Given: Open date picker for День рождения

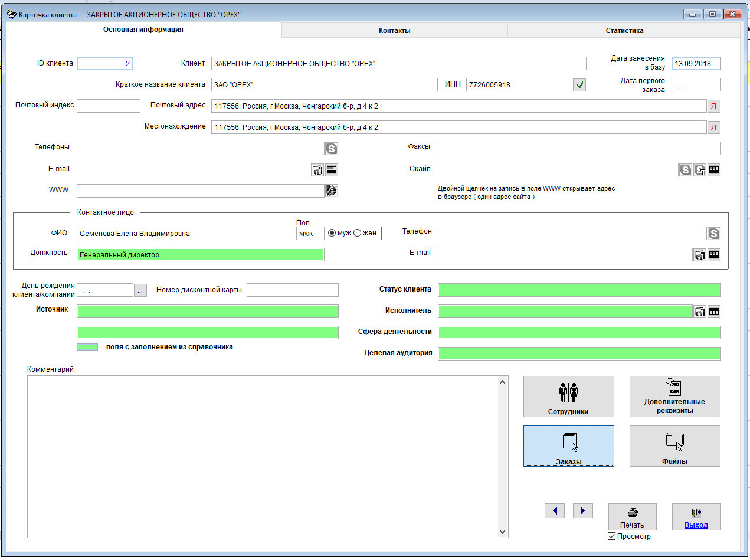Looking at the screenshot, I should pyautogui.click(x=140, y=290).
